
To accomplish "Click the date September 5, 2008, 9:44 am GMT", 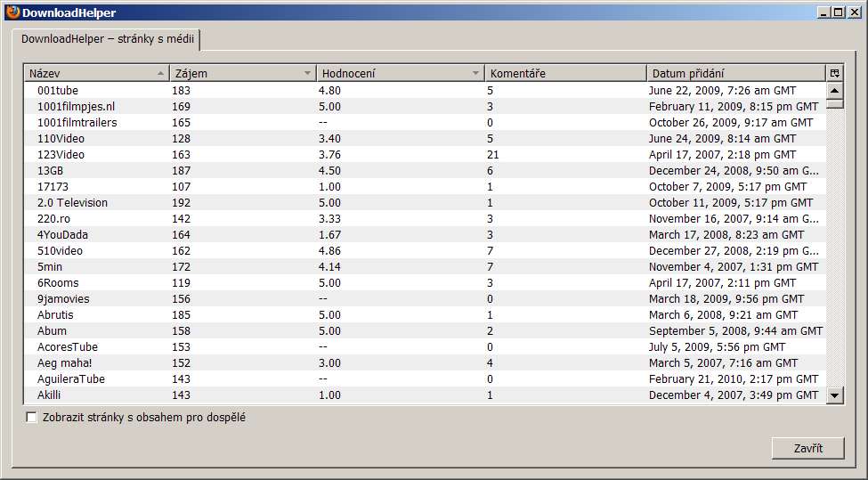I will (735, 331).
